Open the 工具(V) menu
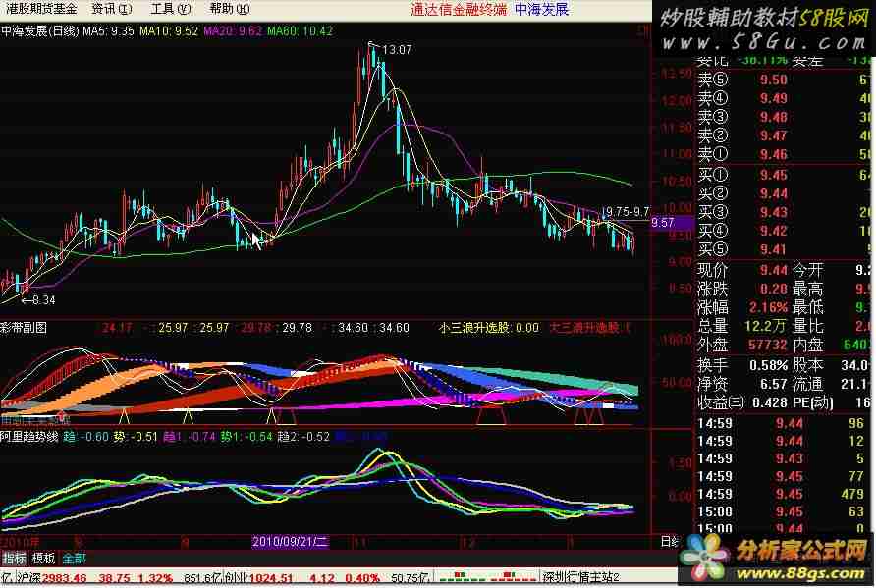The width and height of the screenshot is (876, 588). click(x=171, y=9)
